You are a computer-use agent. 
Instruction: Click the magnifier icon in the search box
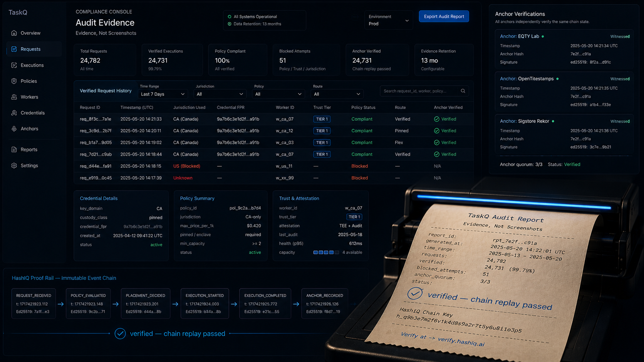click(x=463, y=91)
